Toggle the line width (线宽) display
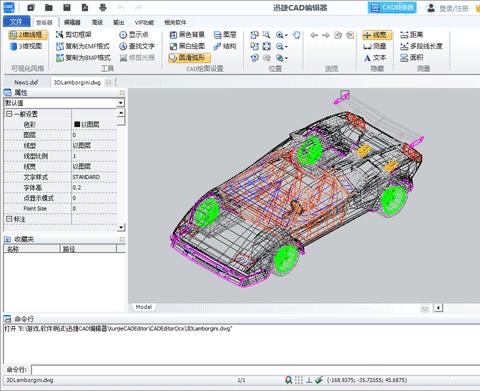480x391 pixels. pos(377,35)
